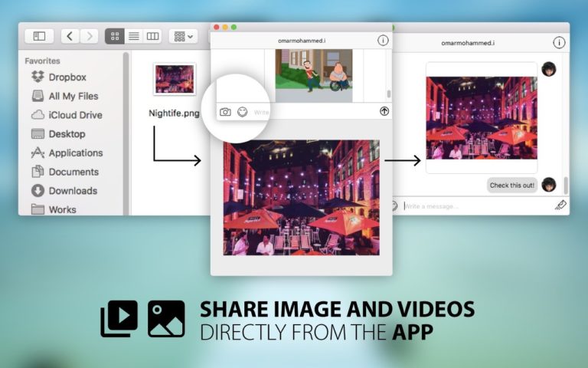Viewport: 588px width, 368px height.
Task: Maximize front chat window green button
Action: (234, 27)
